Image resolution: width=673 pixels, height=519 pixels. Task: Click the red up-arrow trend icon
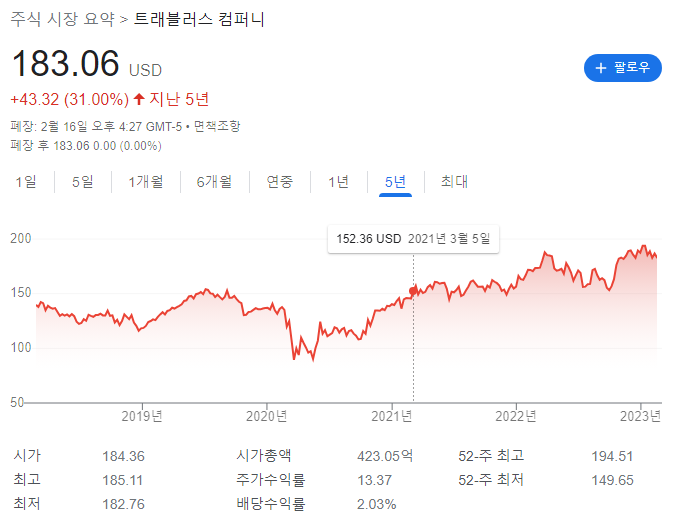tap(139, 99)
